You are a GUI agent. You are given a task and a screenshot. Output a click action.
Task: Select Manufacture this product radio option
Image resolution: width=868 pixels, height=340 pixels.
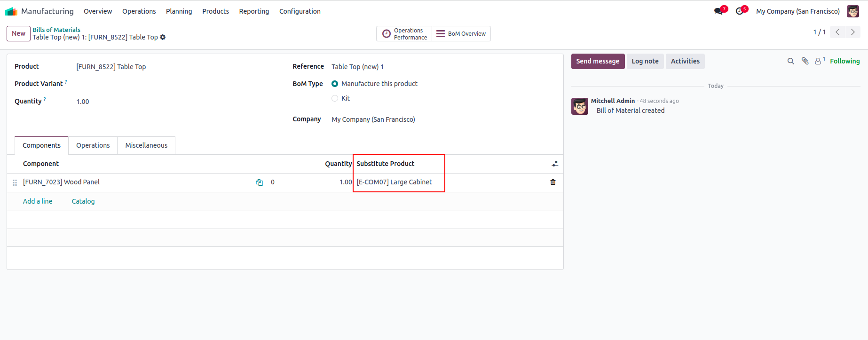[x=335, y=84]
